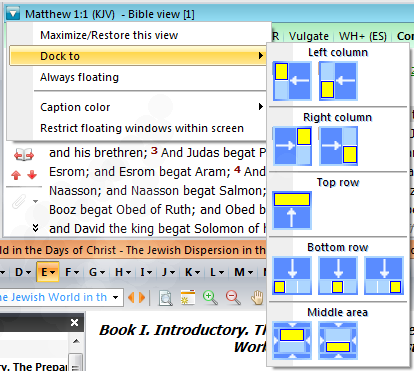The height and width of the screenshot is (371, 414).
Task: Click the paperclip attachment icon
Action: pos(19,201)
